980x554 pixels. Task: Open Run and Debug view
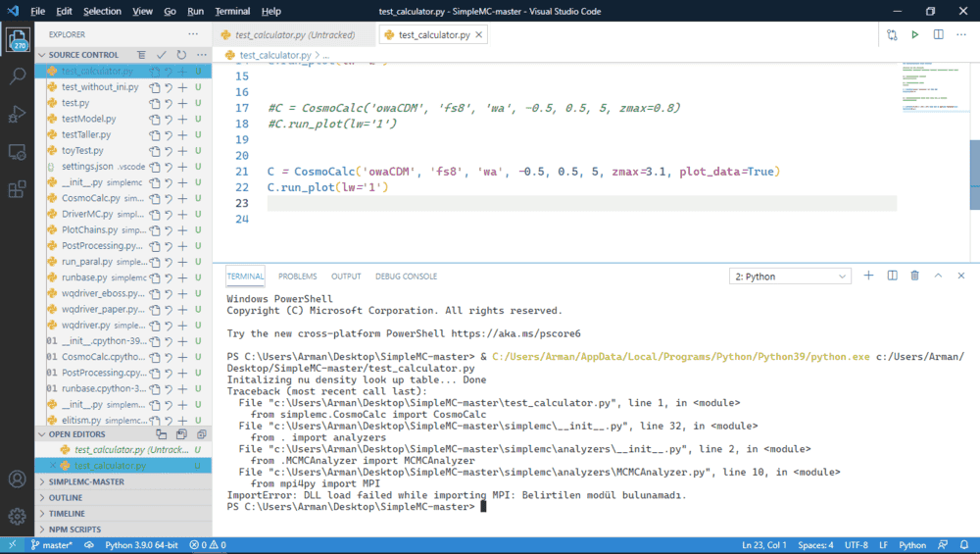[x=18, y=114]
